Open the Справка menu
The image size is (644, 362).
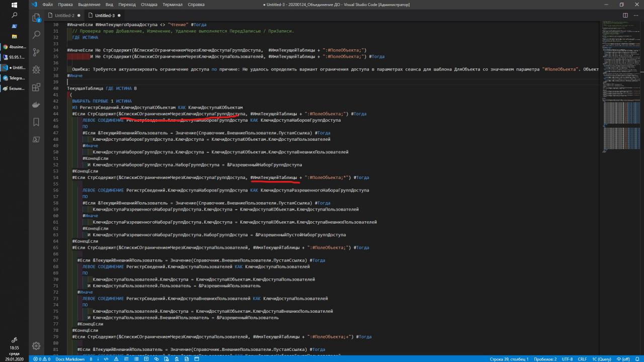(x=196, y=5)
